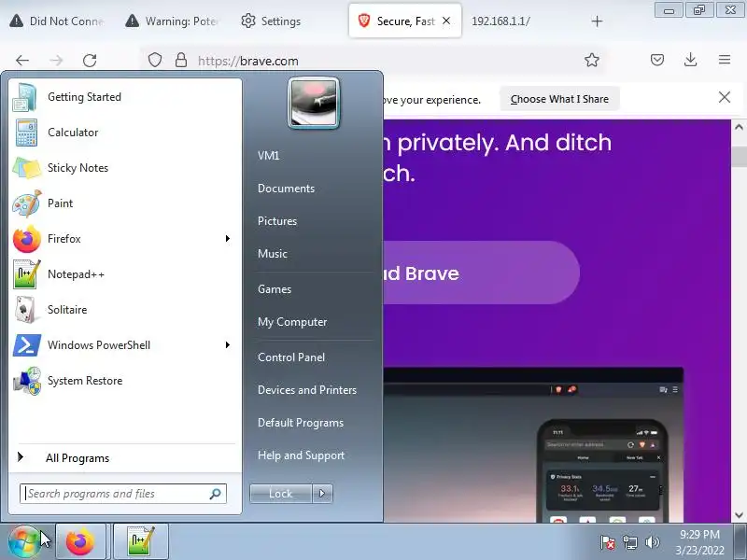This screenshot has height=560, width=747.
Task: Click the taskbar clock showing 9:29 PM
Action: [x=699, y=542]
